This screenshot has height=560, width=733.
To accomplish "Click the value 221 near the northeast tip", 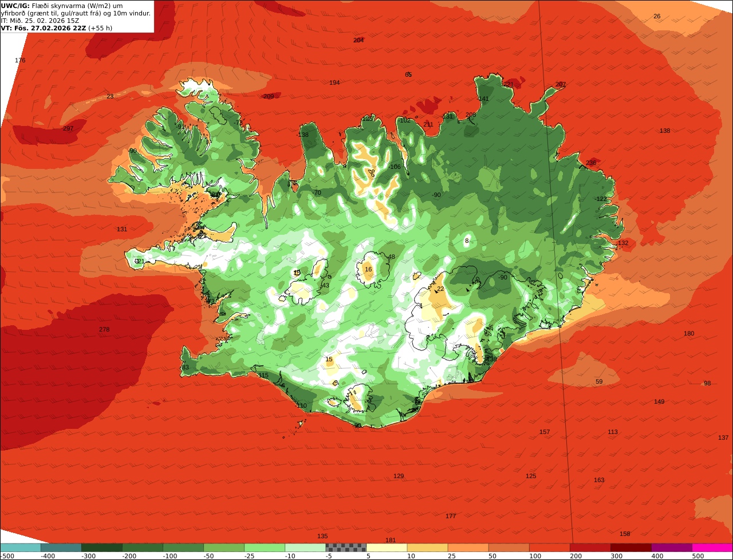I will [x=509, y=84].
